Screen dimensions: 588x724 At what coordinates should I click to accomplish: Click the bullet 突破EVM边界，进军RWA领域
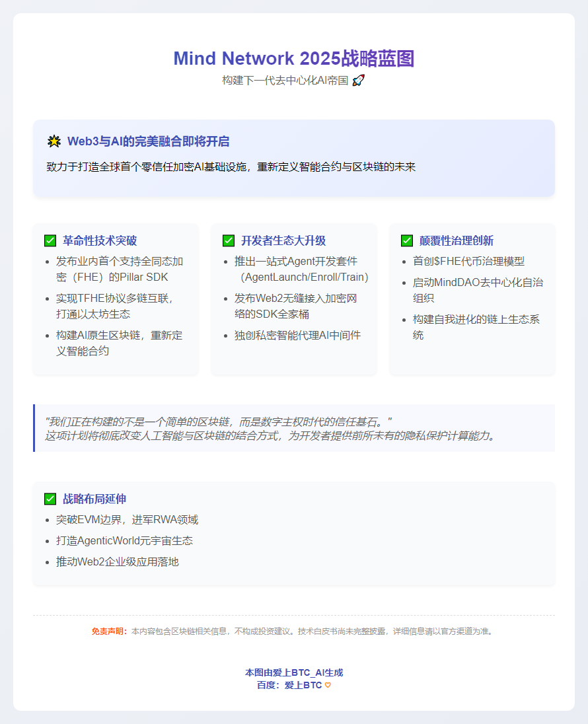coord(127,520)
